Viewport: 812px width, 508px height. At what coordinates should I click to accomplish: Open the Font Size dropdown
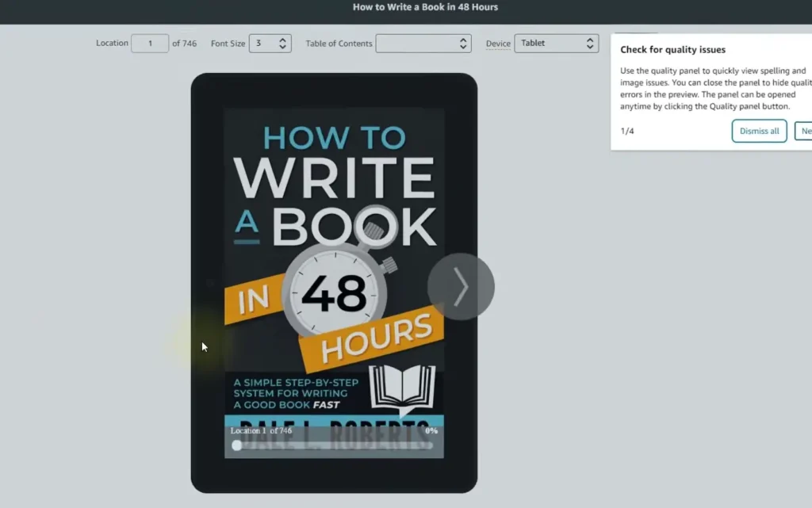tap(270, 44)
